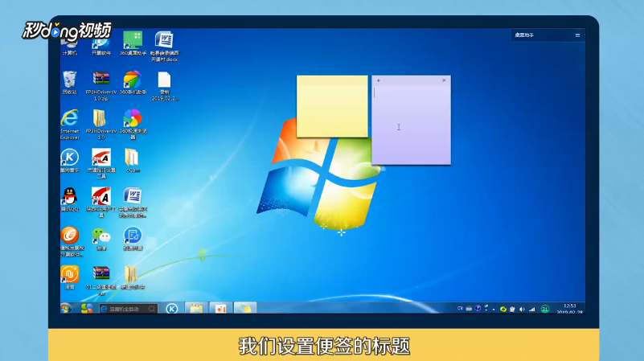Delete the purple sticky note using its X
644x361 pixels.
point(444,80)
